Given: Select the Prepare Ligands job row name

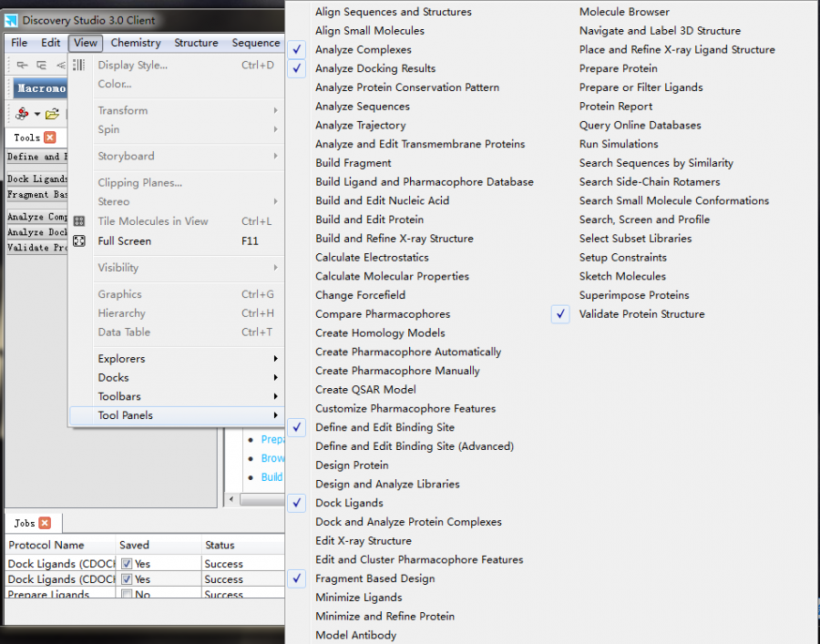Looking at the screenshot, I should [48, 594].
